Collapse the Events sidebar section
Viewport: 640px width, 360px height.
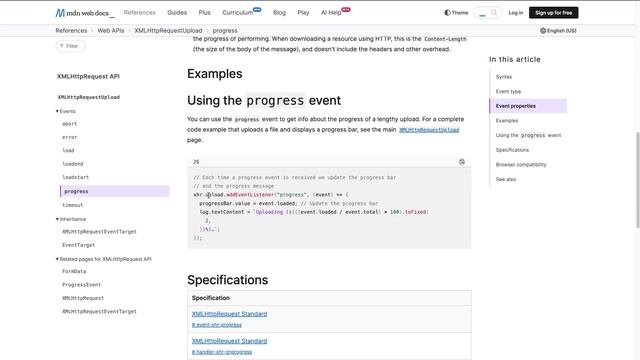click(66, 111)
